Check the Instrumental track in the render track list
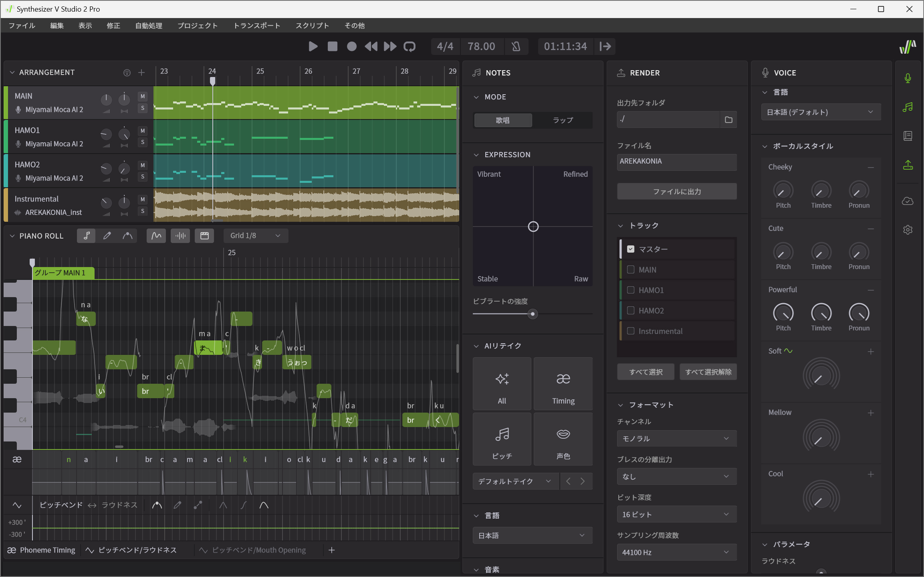Viewport: 924px width, 577px height. (x=630, y=331)
